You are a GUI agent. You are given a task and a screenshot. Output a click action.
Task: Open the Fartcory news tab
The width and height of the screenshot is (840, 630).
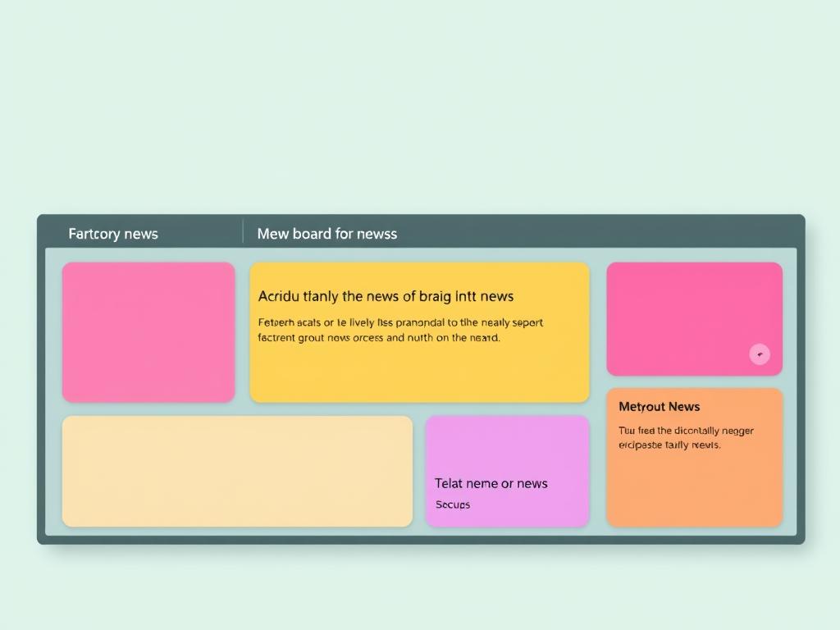pos(113,234)
